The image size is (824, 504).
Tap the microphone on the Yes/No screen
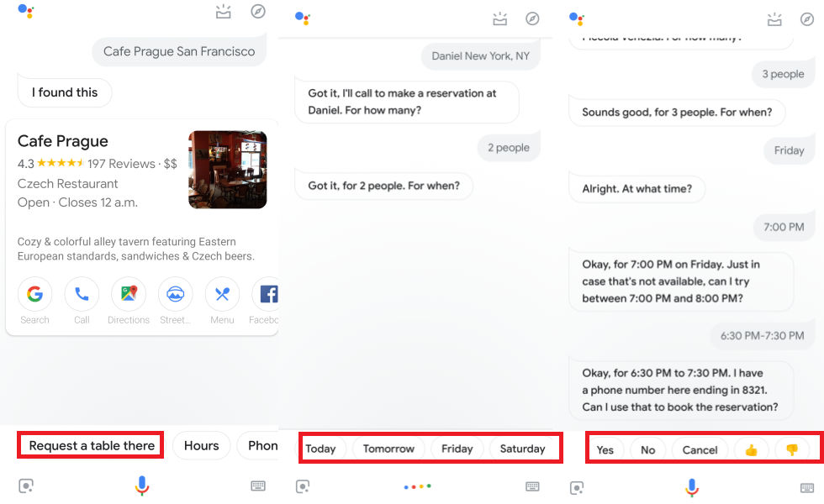(x=692, y=488)
